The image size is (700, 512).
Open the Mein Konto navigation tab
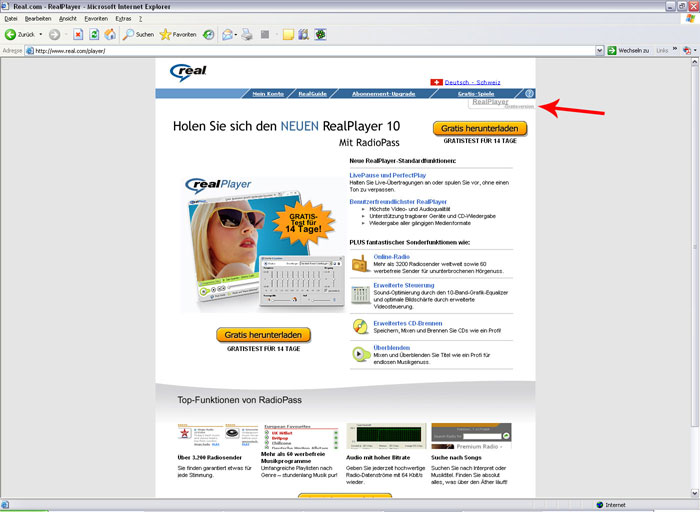(x=268, y=94)
